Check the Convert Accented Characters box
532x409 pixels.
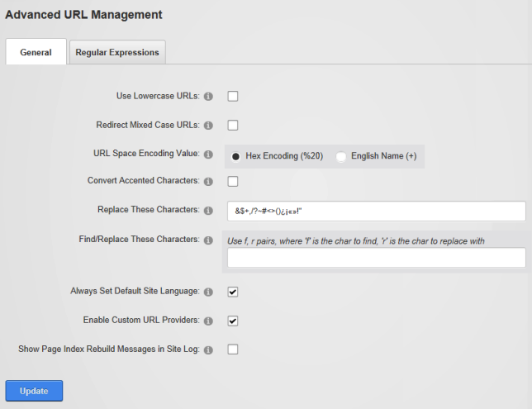pyautogui.click(x=233, y=181)
